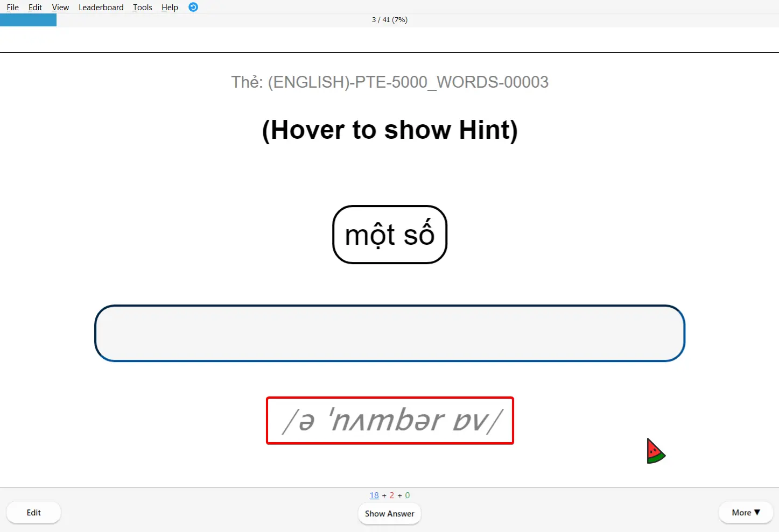Screen dimensions: 779x532
Task: Open the Tools menu
Action: [x=142, y=7]
